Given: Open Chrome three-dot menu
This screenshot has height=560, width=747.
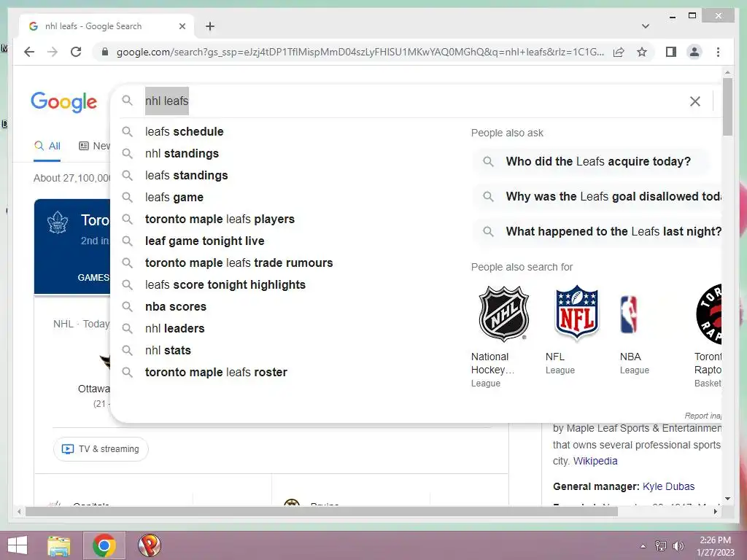Looking at the screenshot, I should (718, 52).
